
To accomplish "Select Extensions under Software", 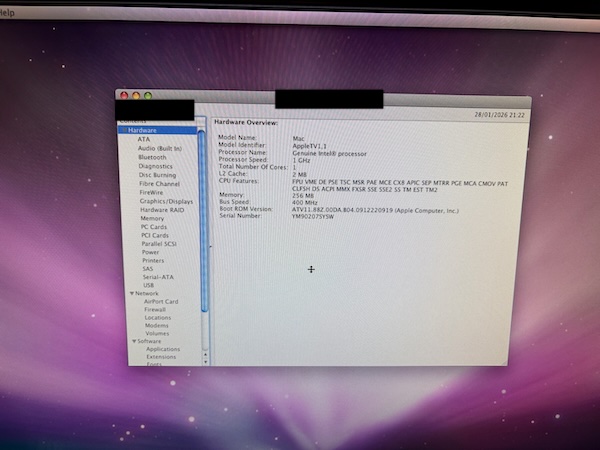I will [161, 357].
